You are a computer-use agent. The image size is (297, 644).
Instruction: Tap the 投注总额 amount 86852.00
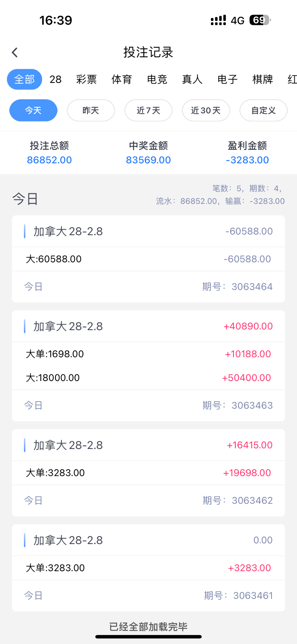[x=49, y=160]
